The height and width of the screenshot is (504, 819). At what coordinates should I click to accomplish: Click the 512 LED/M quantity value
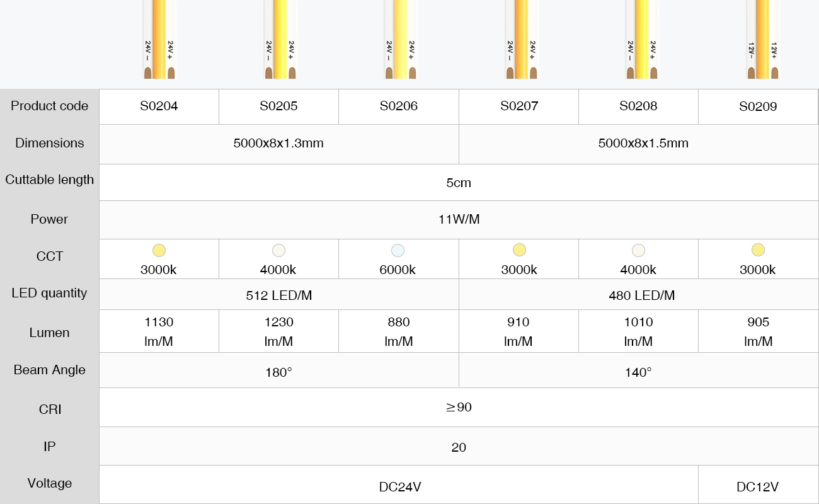coord(278,295)
